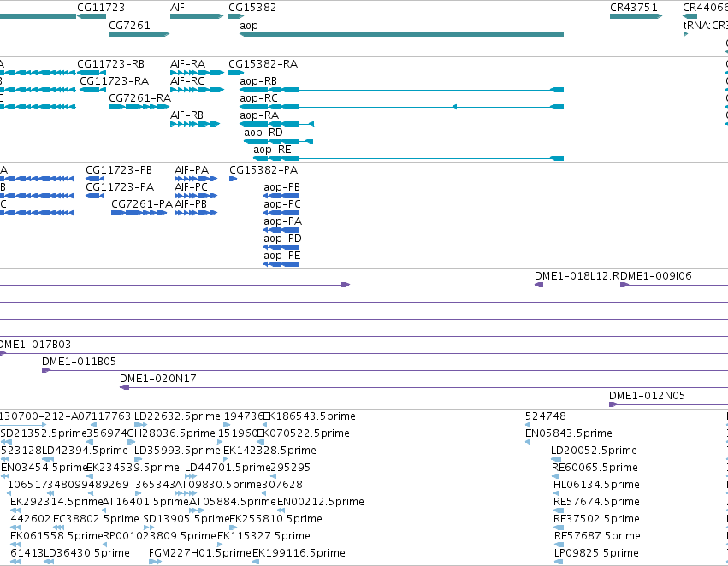The width and height of the screenshot is (728, 566).
Task: Select the EK199116.5prime EST label
Action: click(x=299, y=553)
